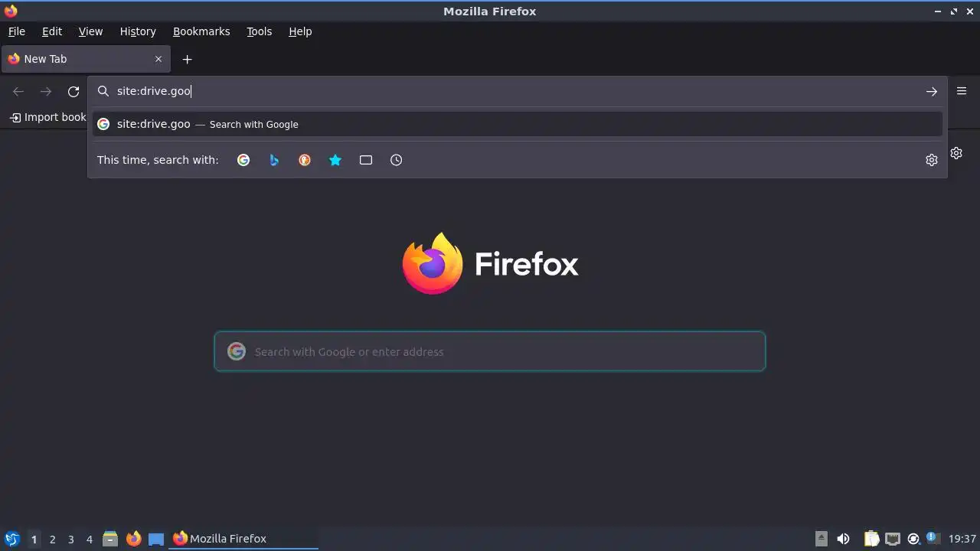The height and width of the screenshot is (551, 980).
Task: Open the system start menu icon
Action: point(11,539)
